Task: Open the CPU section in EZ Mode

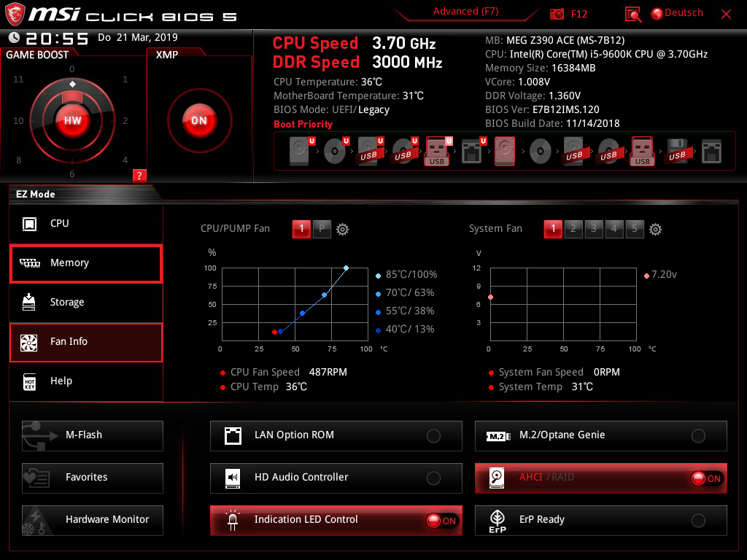Action: click(86, 224)
